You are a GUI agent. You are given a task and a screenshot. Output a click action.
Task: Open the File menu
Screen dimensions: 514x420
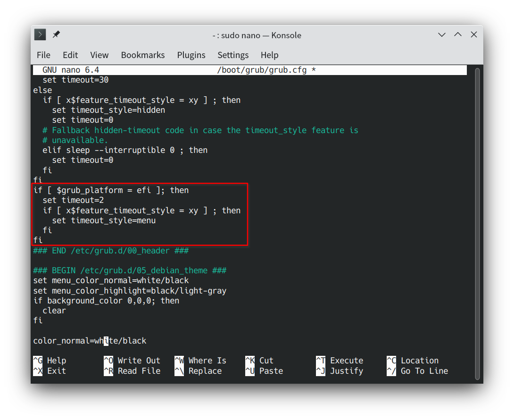click(43, 55)
